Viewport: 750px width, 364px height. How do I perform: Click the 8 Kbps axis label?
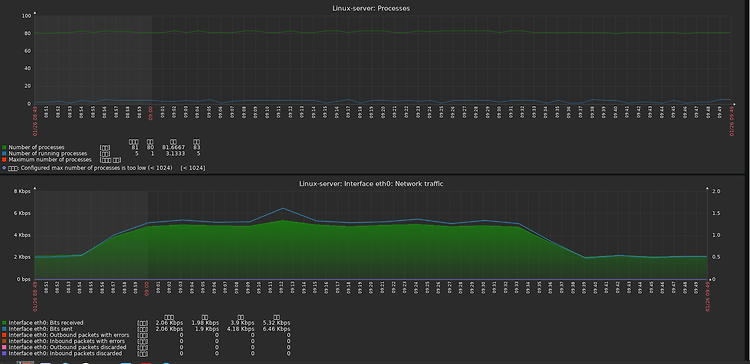[22, 191]
